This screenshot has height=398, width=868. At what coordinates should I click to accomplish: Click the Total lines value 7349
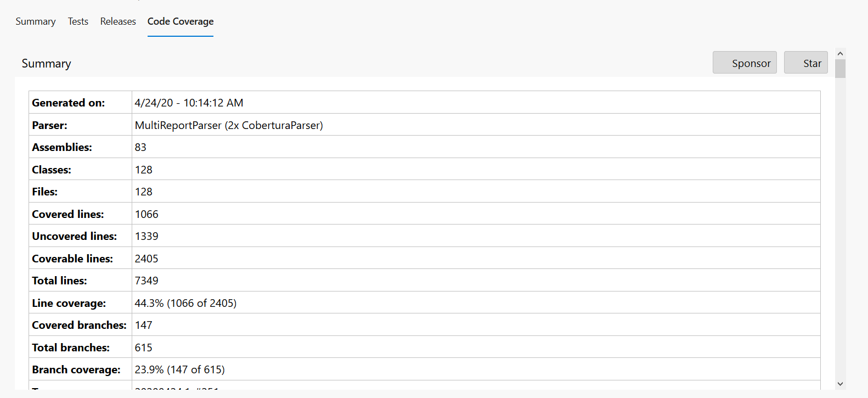[146, 281]
